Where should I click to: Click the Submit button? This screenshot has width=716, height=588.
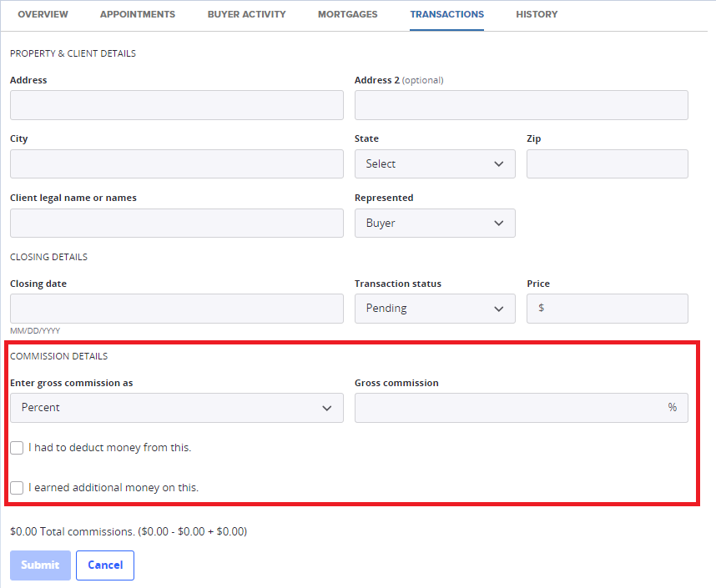click(x=40, y=565)
